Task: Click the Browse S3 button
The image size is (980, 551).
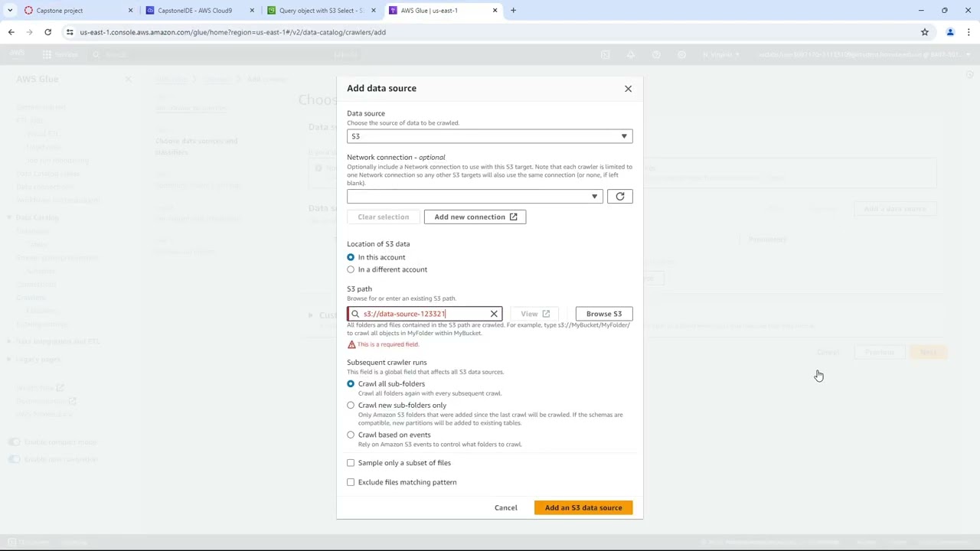Action: tap(604, 314)
